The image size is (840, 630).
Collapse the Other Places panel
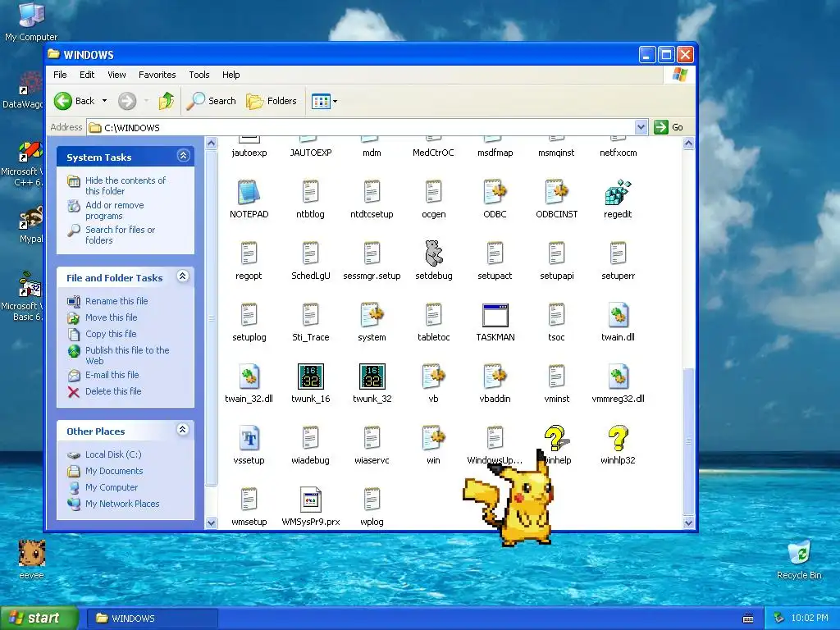pyautogui.click(x=183, y=430)
